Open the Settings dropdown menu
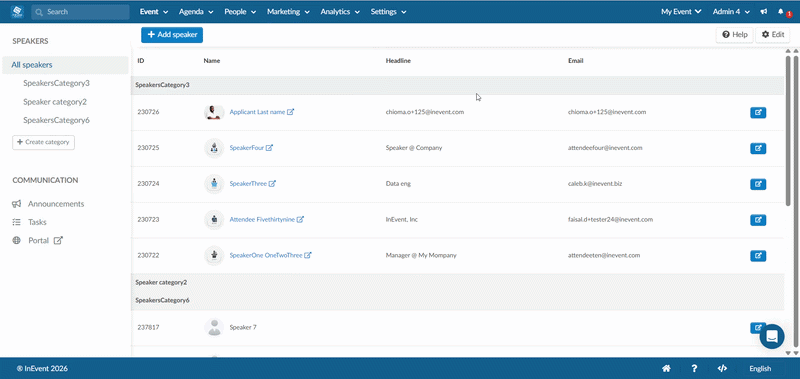 388,12
